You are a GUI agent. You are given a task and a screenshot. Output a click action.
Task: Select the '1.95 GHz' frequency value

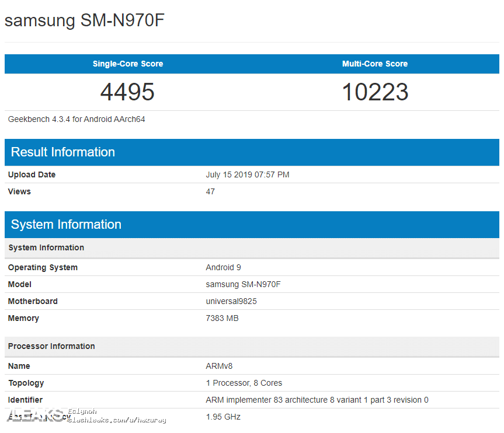point(223,417)
